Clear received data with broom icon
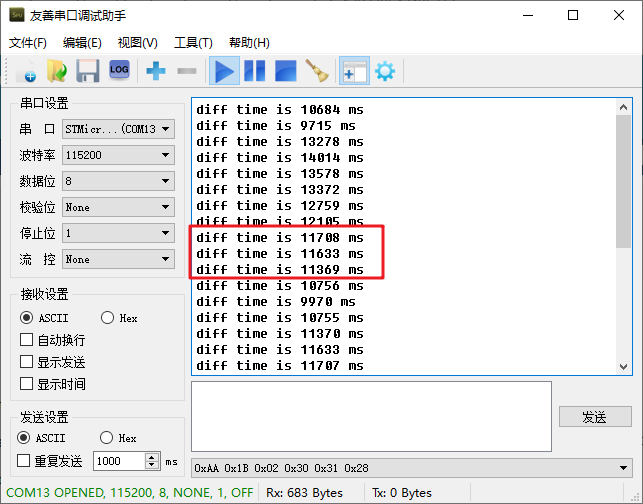The width and height of the screenshot is (643, 504). tap(317, 71)
